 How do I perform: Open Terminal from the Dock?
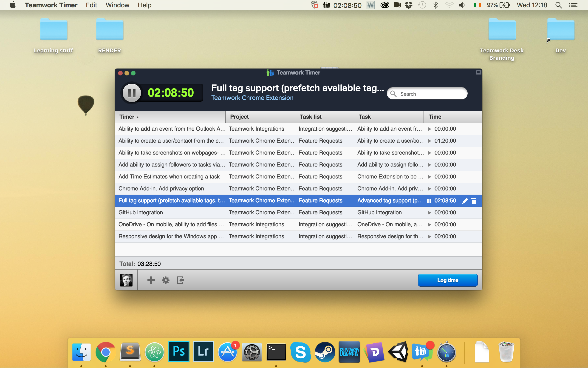point(276,352)
